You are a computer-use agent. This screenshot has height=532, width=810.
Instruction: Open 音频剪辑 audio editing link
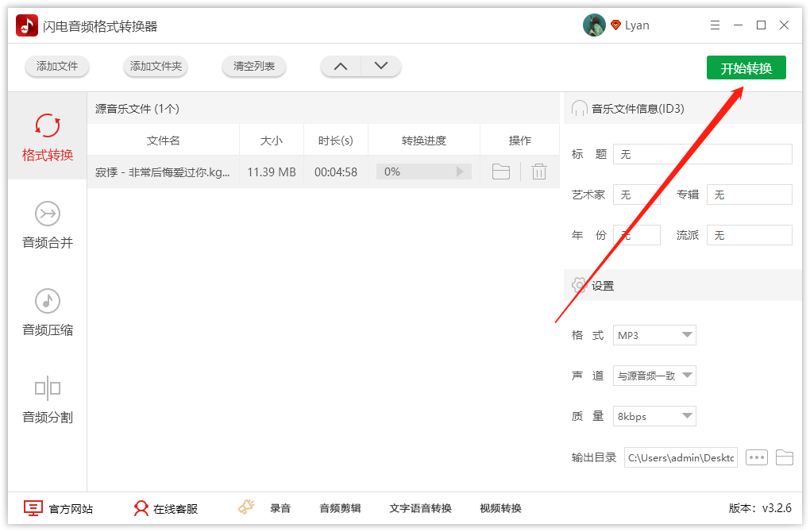coord(341,508)
